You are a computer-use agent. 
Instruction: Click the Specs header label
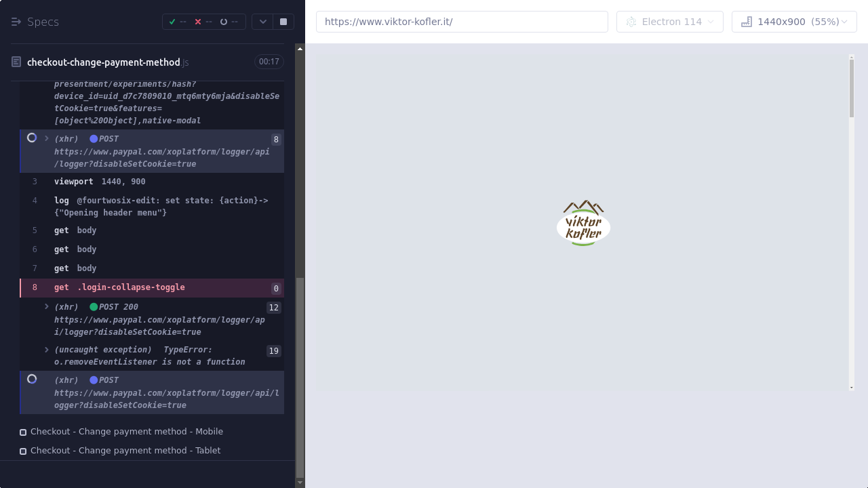pyautogui.click(x=43, y=22)
